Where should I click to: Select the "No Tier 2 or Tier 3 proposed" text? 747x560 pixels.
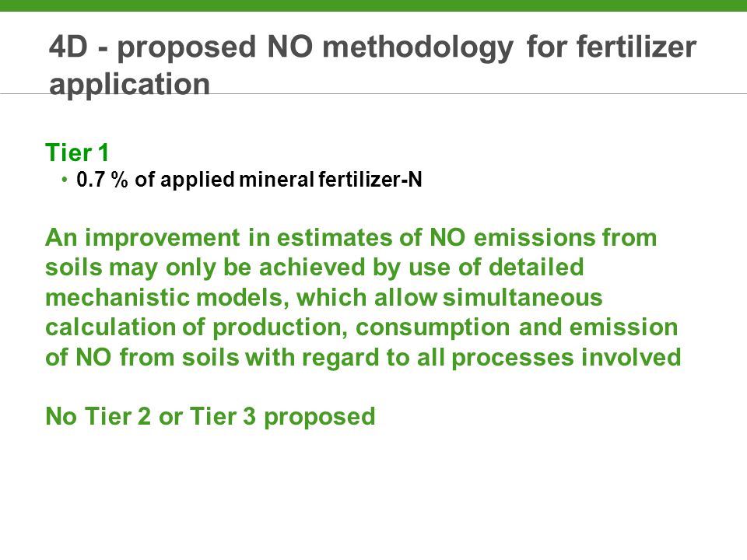[210, 417]
